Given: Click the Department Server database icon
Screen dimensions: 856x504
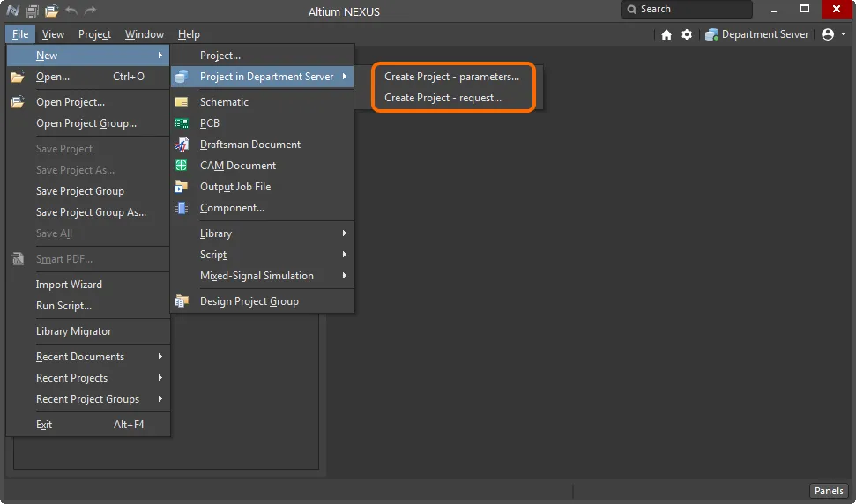Looking at the screenshot, I should 711,34.
